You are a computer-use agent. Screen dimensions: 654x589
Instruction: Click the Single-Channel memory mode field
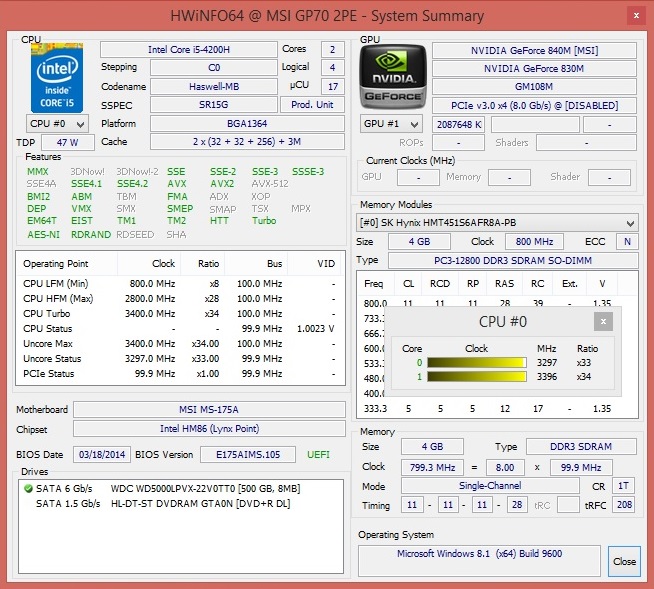[490, 486]
